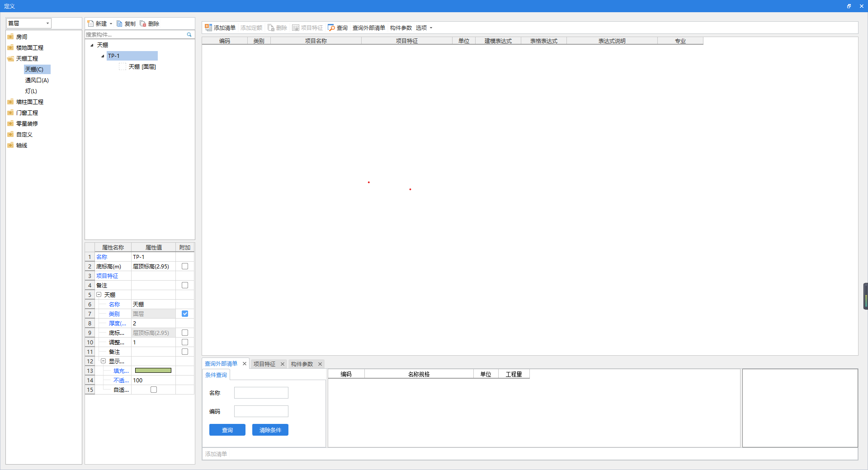
Task: Click the 添加清单 button at the bottom
Action: (x=216, y=454)
